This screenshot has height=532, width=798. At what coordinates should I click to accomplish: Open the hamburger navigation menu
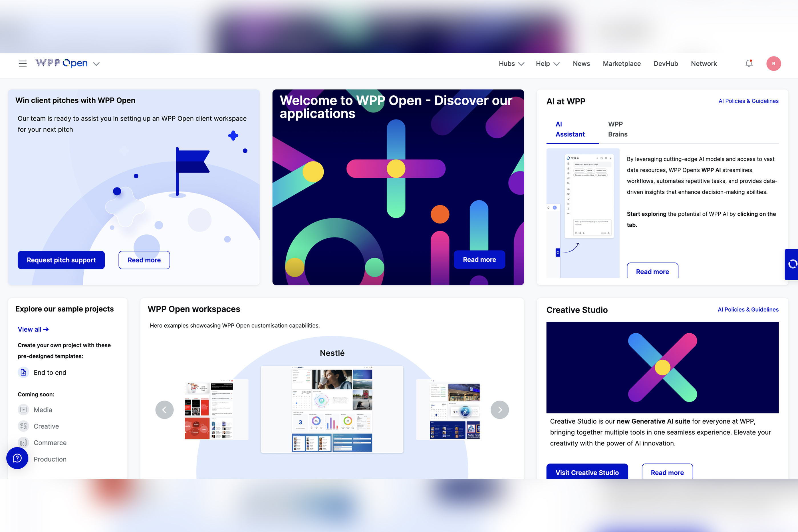[22, 63]
